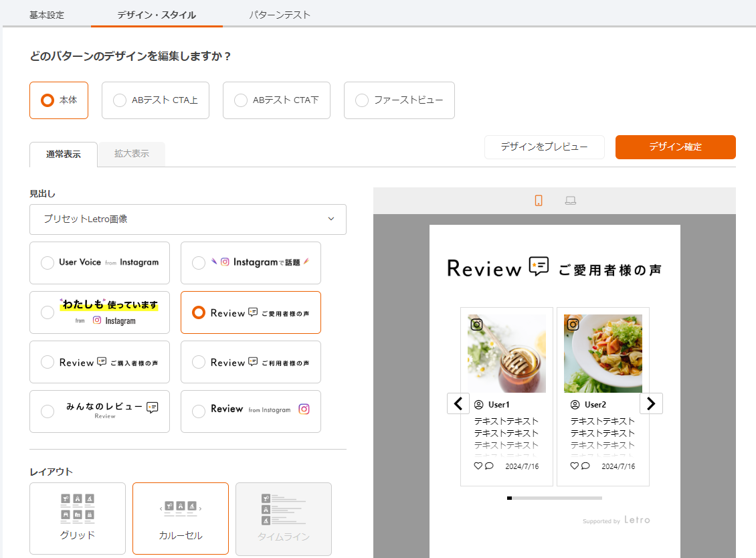Switch preview to smartphone view icon
Image resolution: width=756 pixels, height=558 pixels.
(x=539, y=201)
